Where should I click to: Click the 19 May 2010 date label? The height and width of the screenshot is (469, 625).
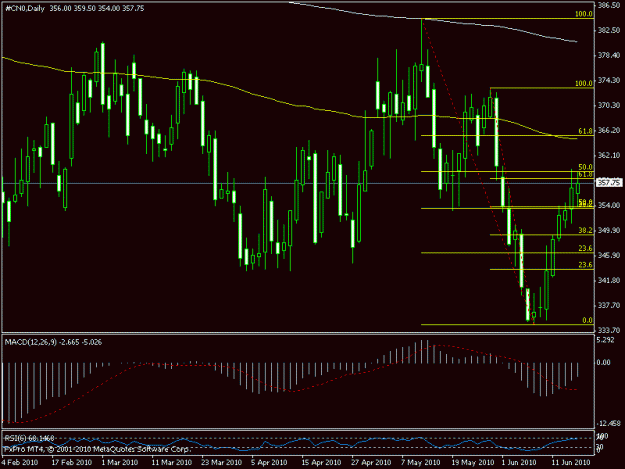[472, 462]
